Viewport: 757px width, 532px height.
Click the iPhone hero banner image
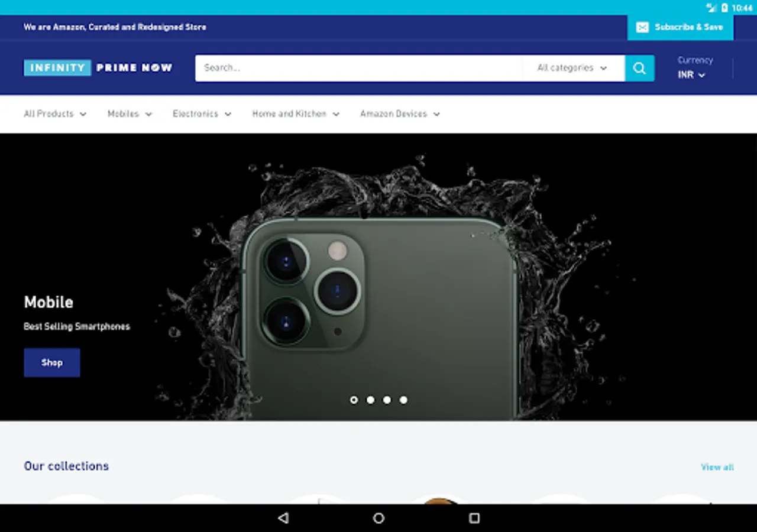(378, 277)
